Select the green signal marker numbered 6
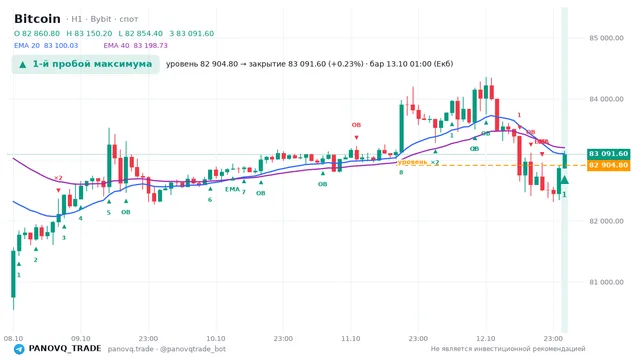The image size is (640, 360). click(210, 200)
